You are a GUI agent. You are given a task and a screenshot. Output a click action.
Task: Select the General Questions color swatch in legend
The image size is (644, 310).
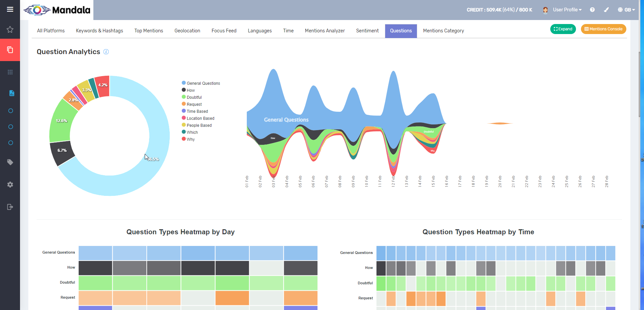pos(183,82)
